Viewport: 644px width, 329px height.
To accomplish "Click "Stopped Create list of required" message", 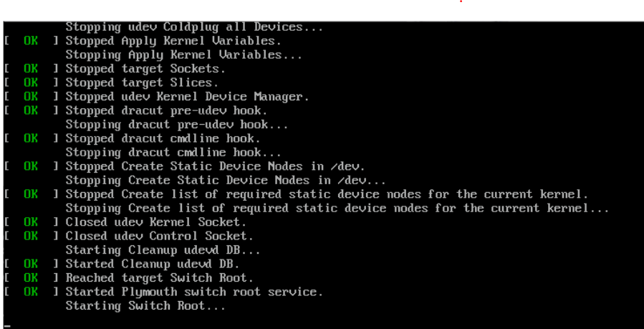I will [x=327, y=194].
